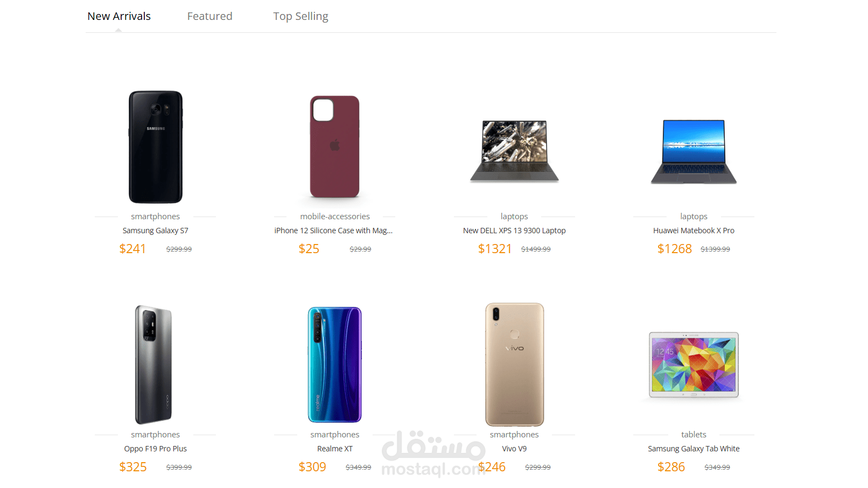
Task: Open the New DELL XPS 13 9300 Laptop link
Action: [514, 231]
